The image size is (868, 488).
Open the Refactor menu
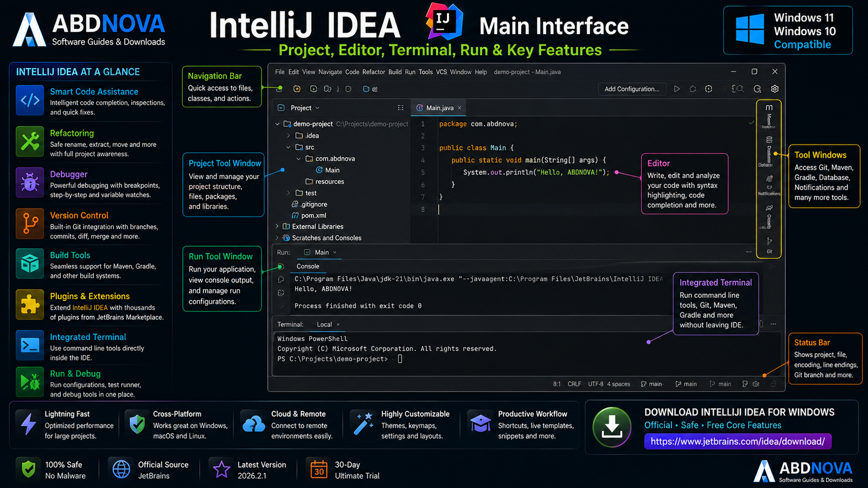(x=374, y=72)
